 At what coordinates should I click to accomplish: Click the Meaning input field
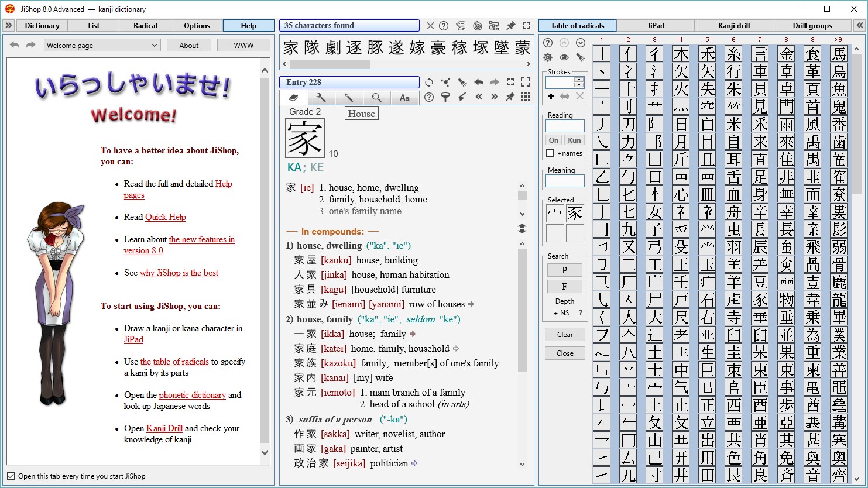(x=565, y=181)
